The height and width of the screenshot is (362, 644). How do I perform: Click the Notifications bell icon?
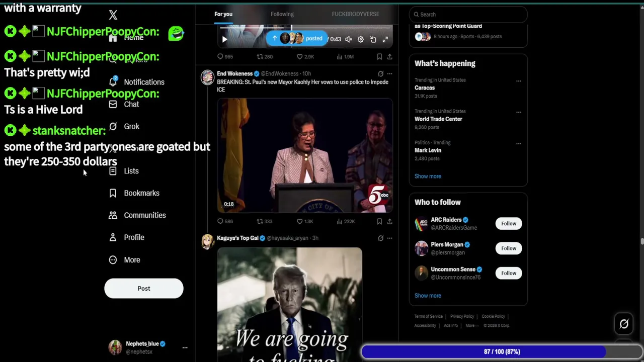113,81
